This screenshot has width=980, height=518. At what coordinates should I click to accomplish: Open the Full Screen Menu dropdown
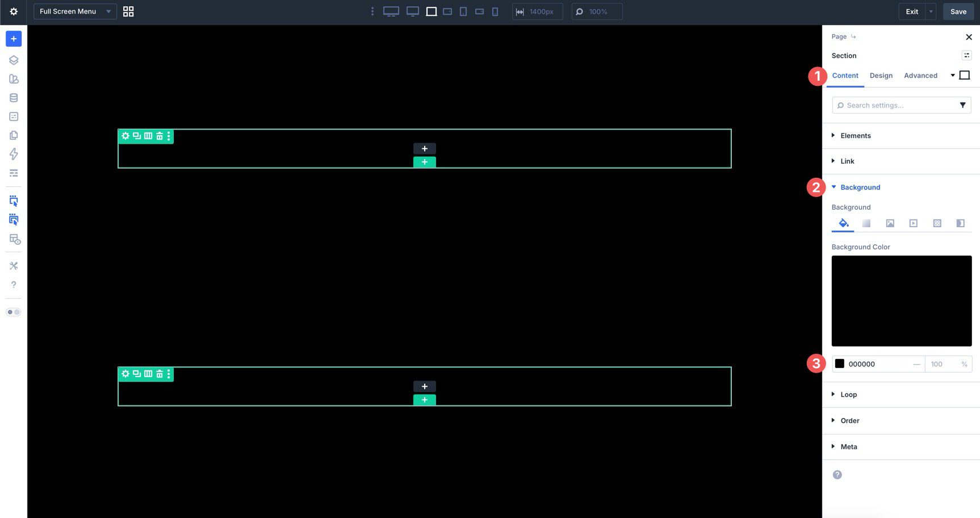[x=75, y=11]
